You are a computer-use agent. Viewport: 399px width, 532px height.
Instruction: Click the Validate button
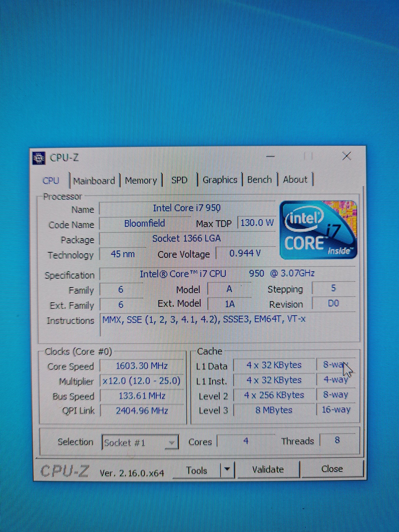point(268,469)
